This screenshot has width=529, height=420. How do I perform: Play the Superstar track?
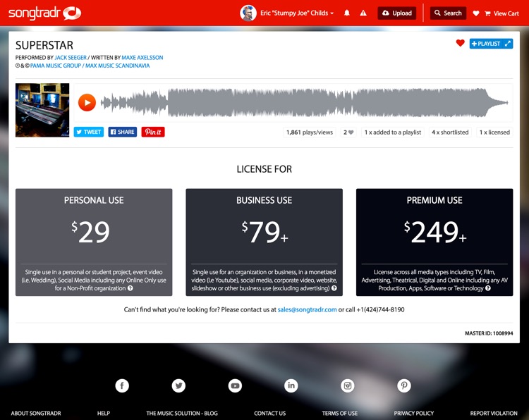[87, 102]
